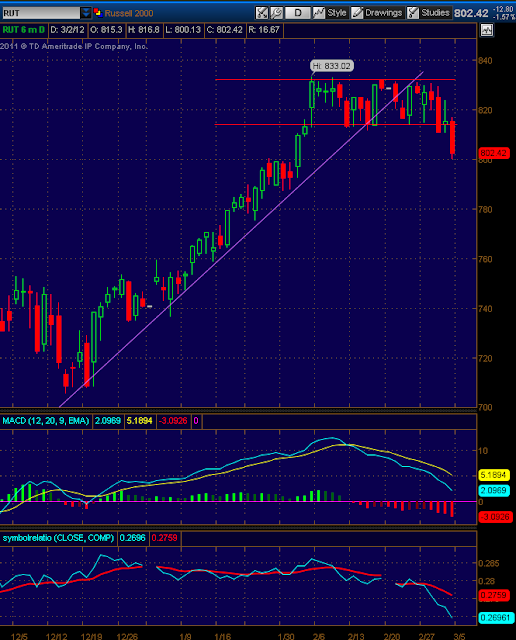Click the red 0.2759 value in the symbolrelatio header
Image resolution: width=516 pixels, height=640 pixels.
(x=165, y=538)
